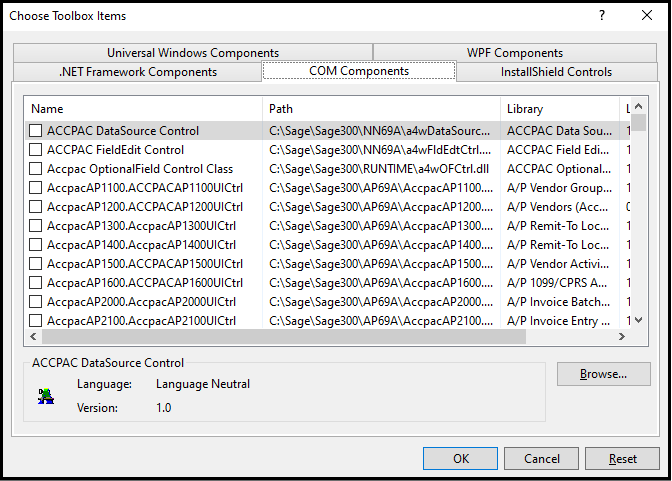672x481 pixels.
Task: Select the COM Components tab
Action: 359,71
